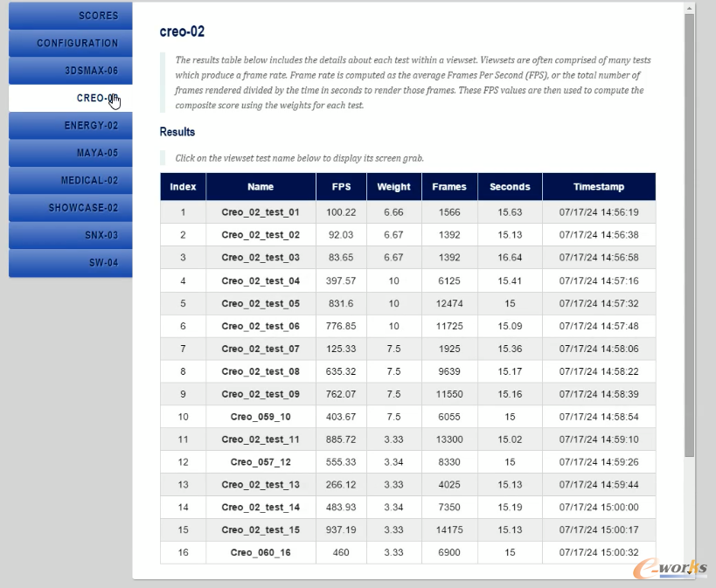Click the Creo_02_test_01 test name

click(x=261, y=212)
